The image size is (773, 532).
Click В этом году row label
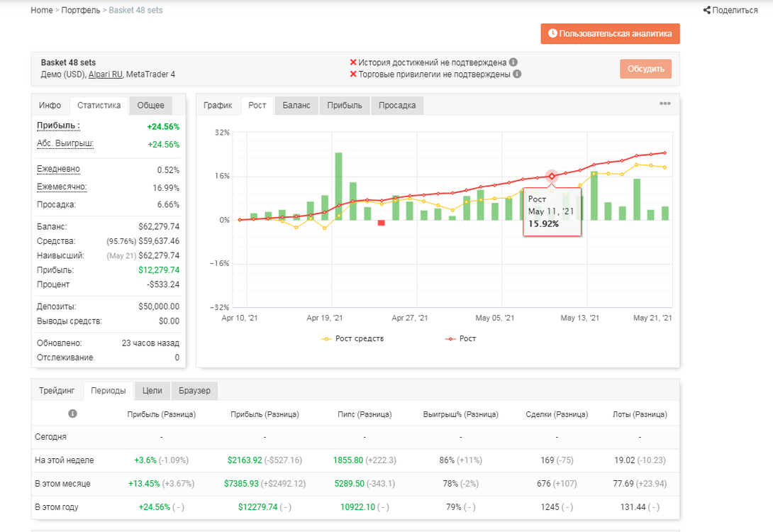pos(57,507)
